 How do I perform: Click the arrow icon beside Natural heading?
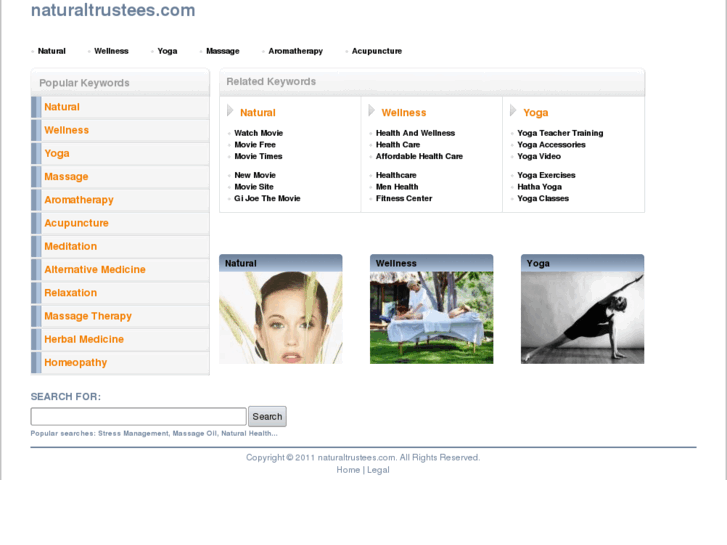click(230, 111)
